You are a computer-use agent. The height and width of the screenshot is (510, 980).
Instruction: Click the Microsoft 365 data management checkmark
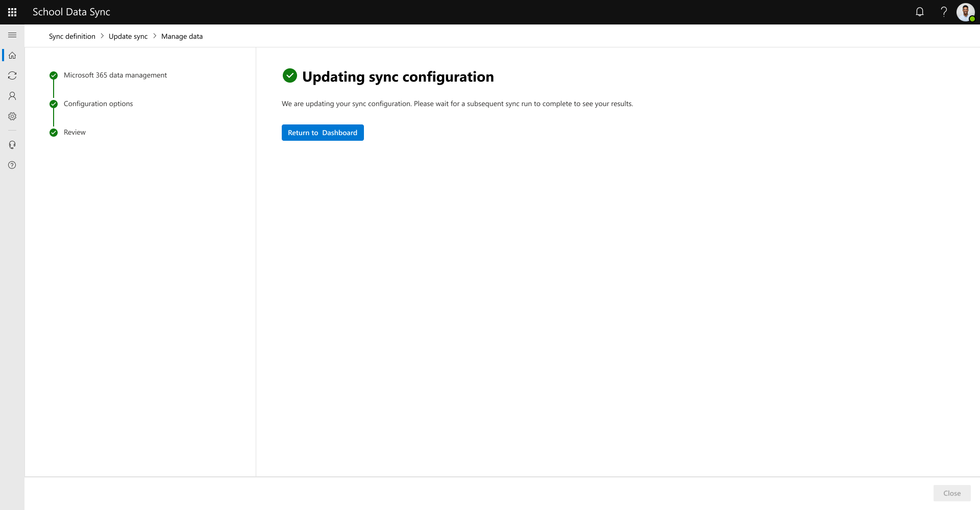(54, 75)
